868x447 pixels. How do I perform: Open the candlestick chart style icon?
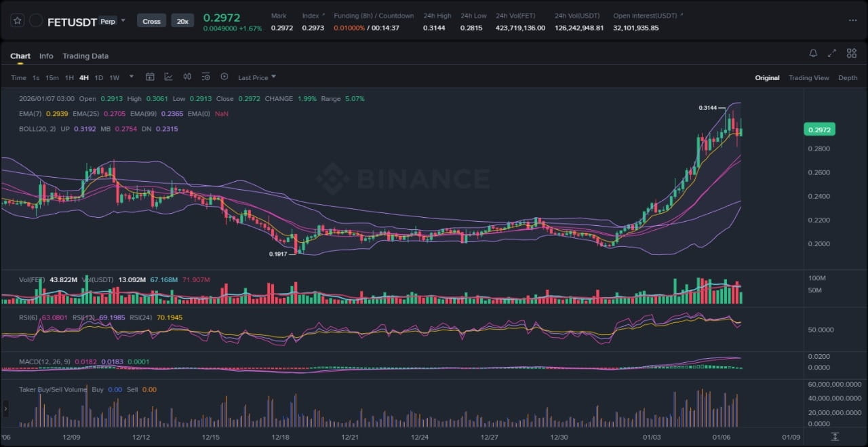[x=187, y=77]
